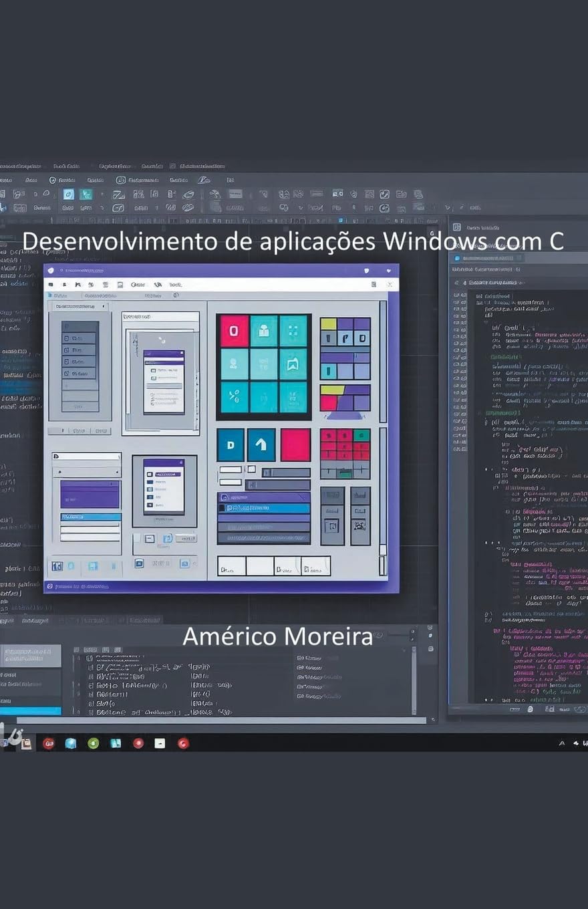The width and height of the screenshot is (588, 909).
Task: Click the bottom output panel's horizontal scrollbar
Action: 220,721
